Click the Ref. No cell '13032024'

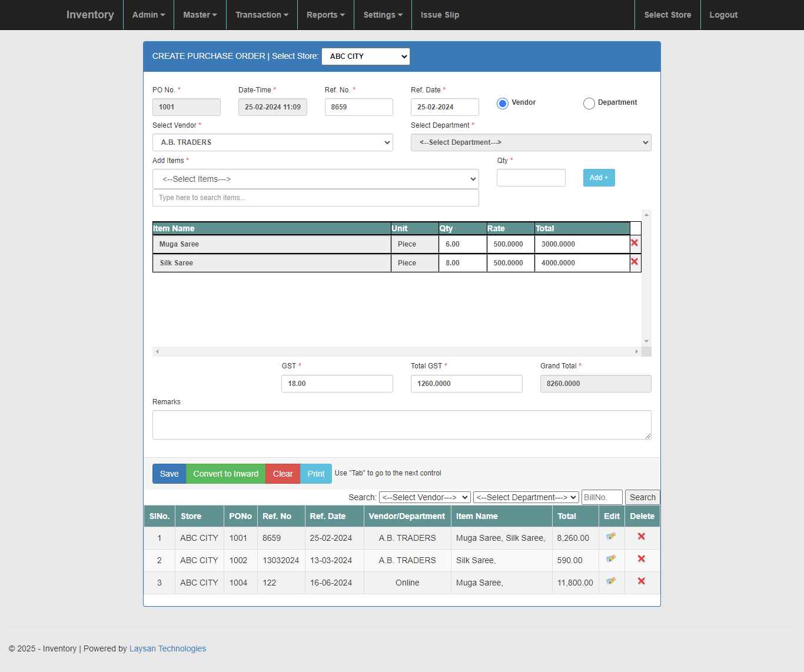(x=281, y=560)
